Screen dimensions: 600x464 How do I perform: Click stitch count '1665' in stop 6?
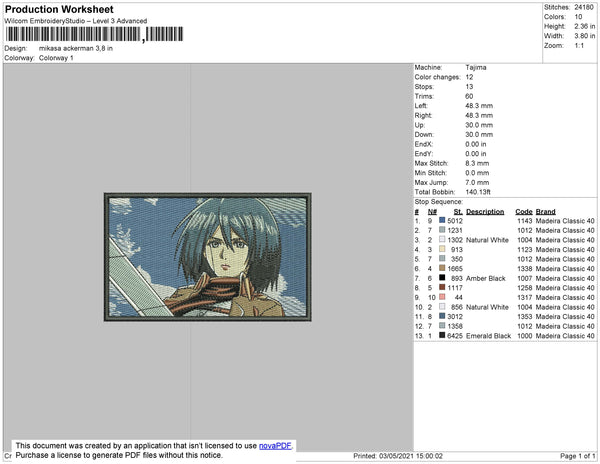tap(455, 269)
